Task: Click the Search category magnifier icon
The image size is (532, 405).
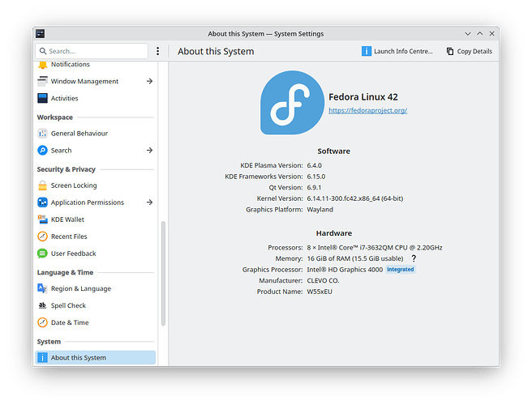Action: (42, 150)
